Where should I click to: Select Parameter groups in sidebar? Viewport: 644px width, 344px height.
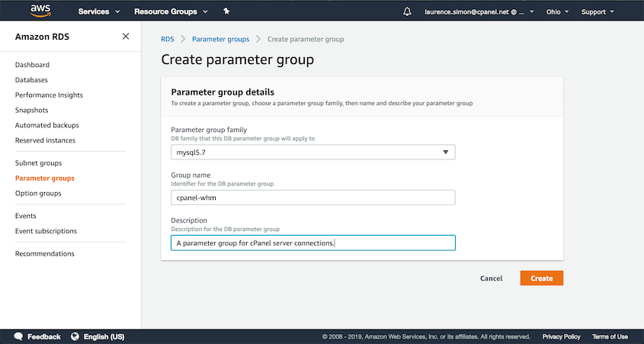coord(45,178)
